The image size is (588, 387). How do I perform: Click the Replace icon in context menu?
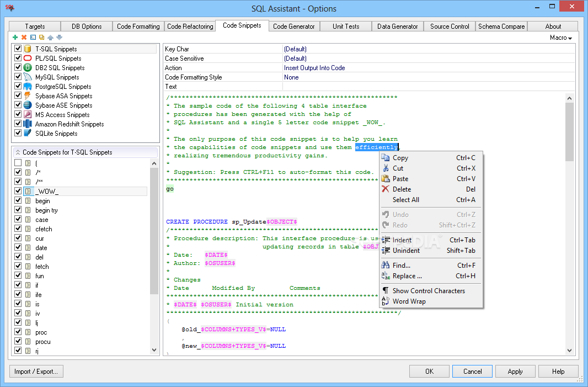386,276
